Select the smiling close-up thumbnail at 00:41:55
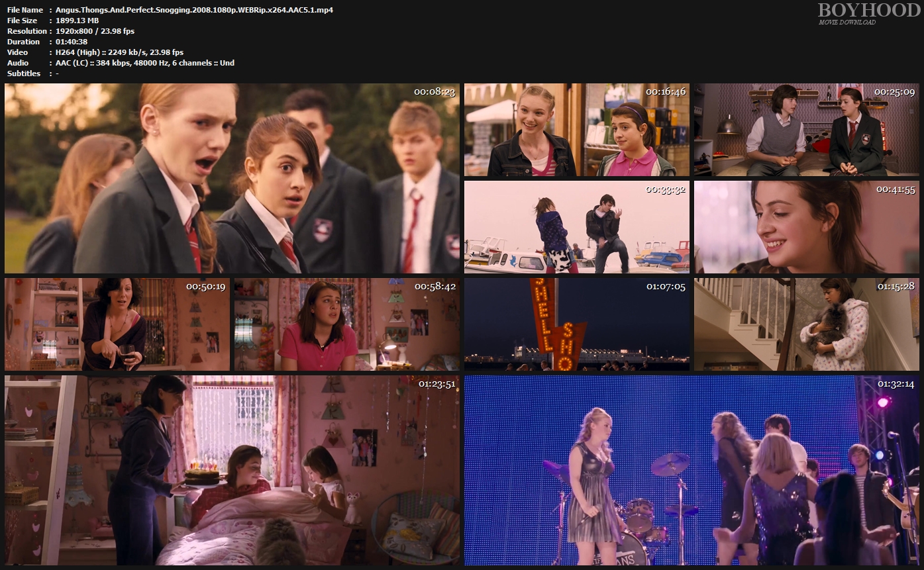Image resolution: width=924 pixels, height=570 pixels. click(807, 227)
